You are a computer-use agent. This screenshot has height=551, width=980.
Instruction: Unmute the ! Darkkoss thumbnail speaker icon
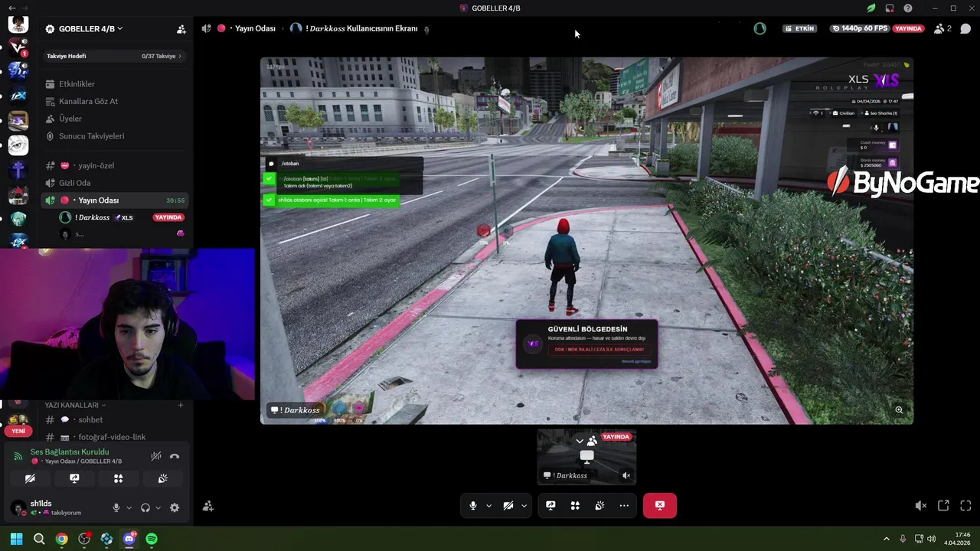pos(626,475)
